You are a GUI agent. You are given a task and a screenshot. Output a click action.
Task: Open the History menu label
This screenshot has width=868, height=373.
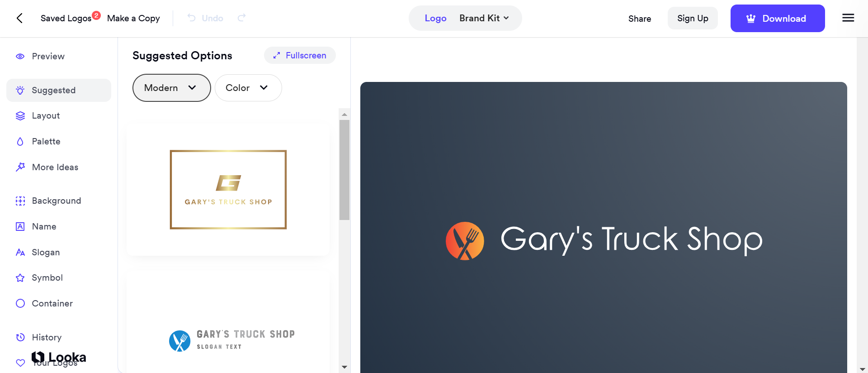pos(47,337)
